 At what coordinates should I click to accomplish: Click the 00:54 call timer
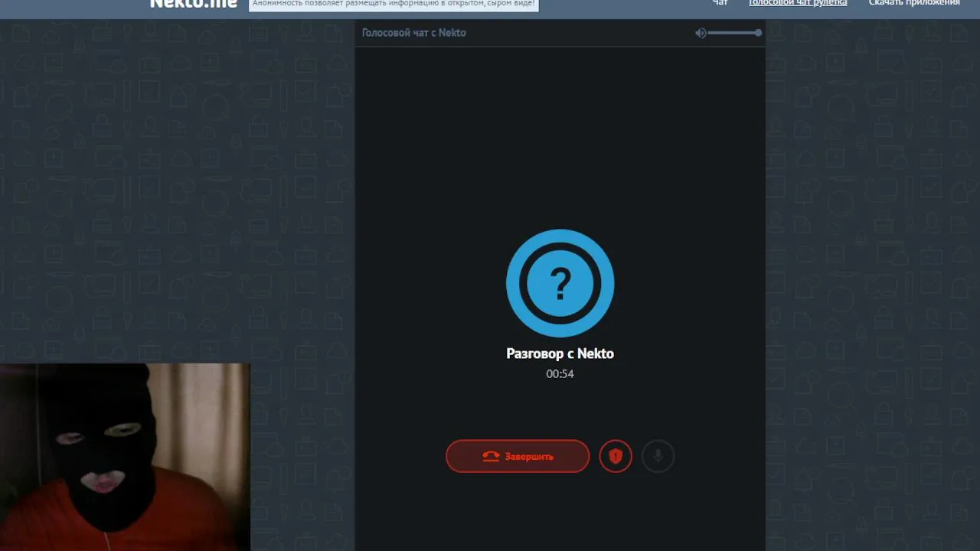pyautogui.click(x=560, y=374)
